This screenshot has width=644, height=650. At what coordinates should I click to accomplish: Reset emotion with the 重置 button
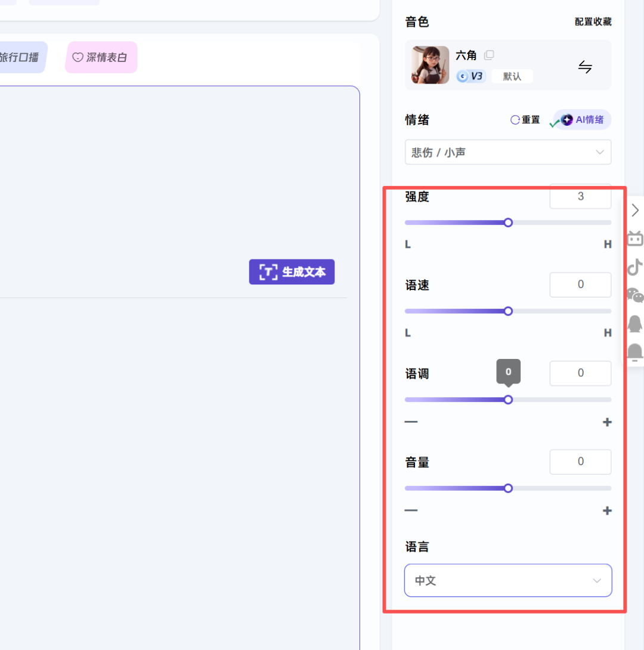point(525,119)
